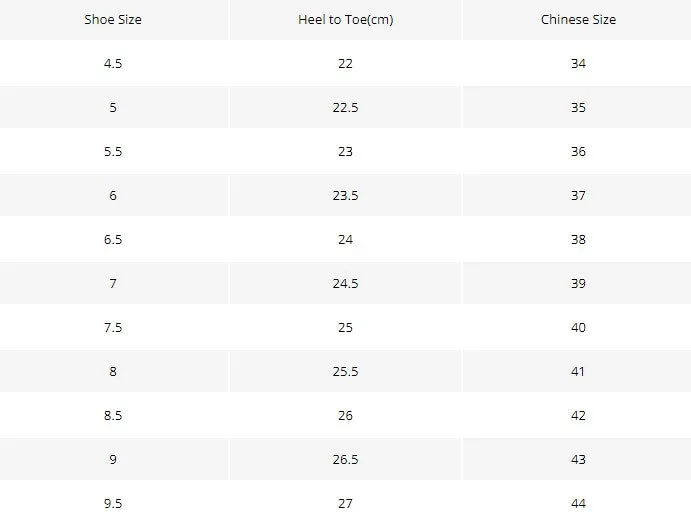Click the 23.5 heel to toe cell
Screen dimensions: 691x522
point(346,195)
